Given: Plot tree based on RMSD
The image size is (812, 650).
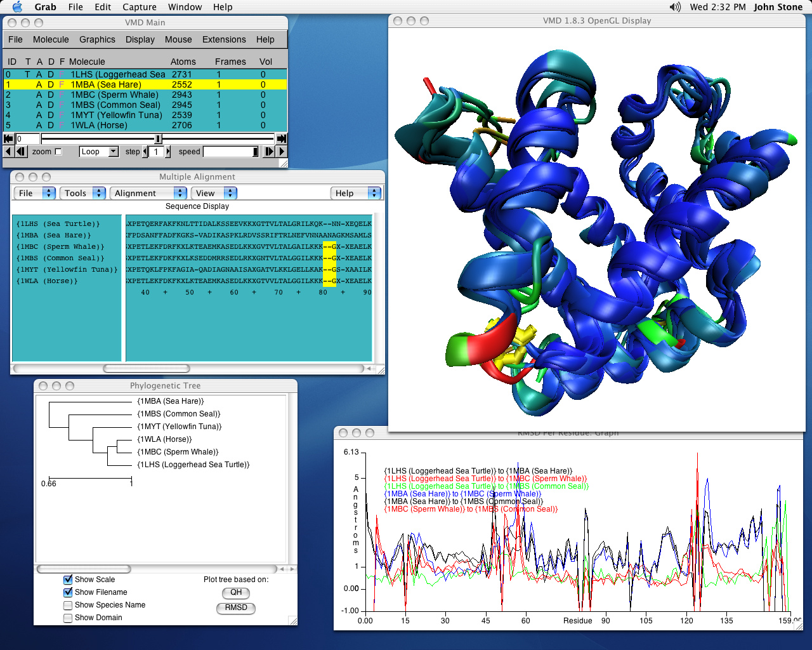Looking at the screenshot, I should pyautogui.click(x=236, y=608).
